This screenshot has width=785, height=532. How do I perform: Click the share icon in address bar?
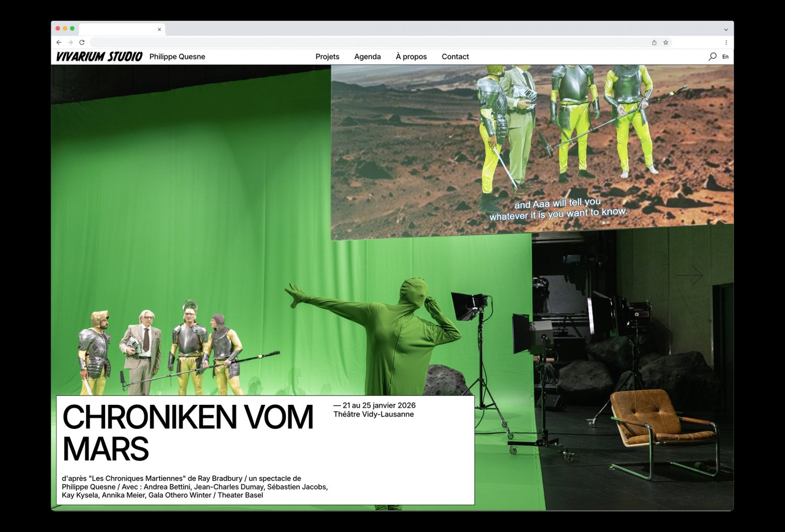(654, 42)
